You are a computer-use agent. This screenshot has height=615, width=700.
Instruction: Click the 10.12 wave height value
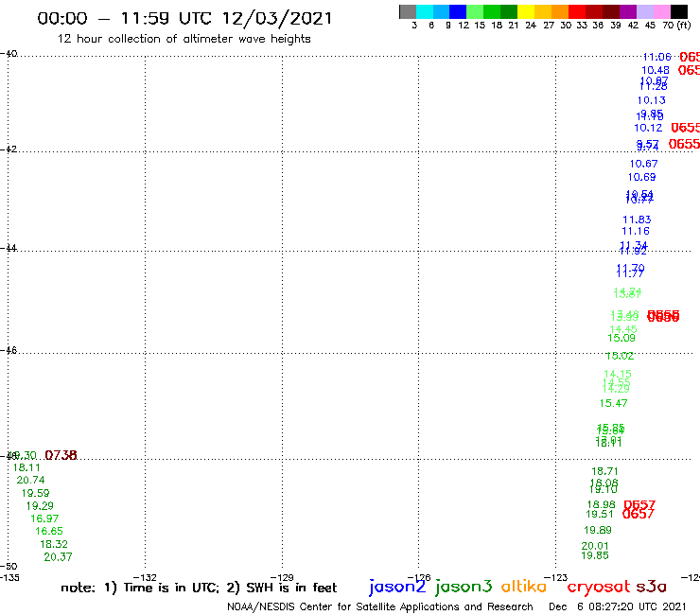[x=648, y=128]
